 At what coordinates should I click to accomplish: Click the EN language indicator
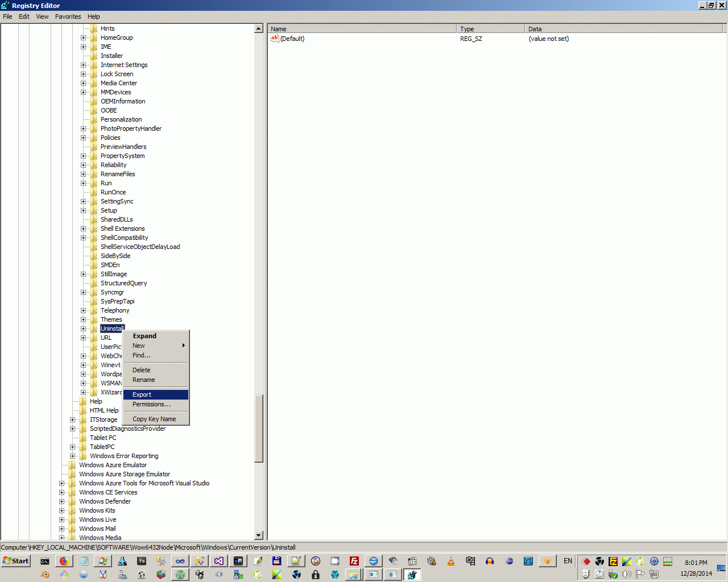point(568,561)
